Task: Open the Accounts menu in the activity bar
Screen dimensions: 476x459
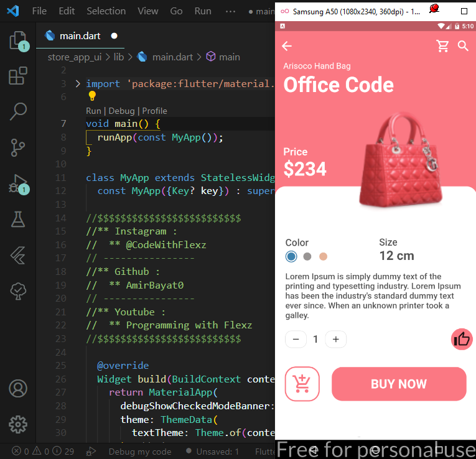Action: pos(18,388)
